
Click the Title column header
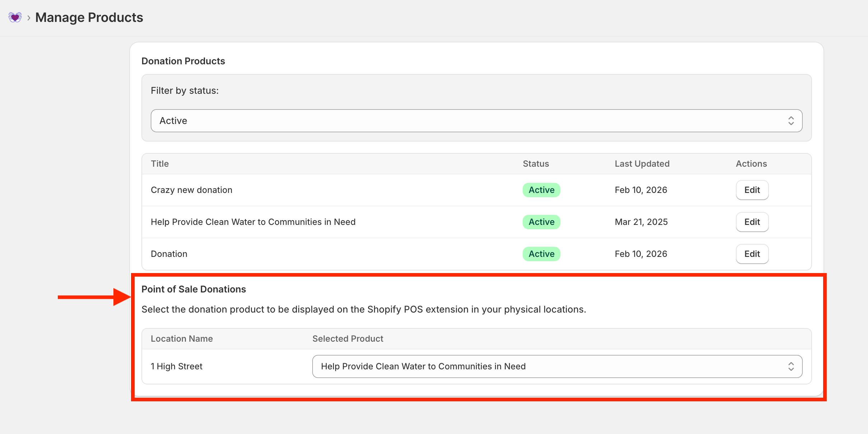[x=160, y=164]
